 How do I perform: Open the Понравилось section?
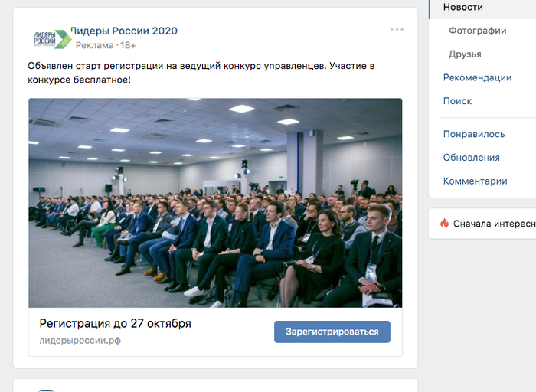474,134
